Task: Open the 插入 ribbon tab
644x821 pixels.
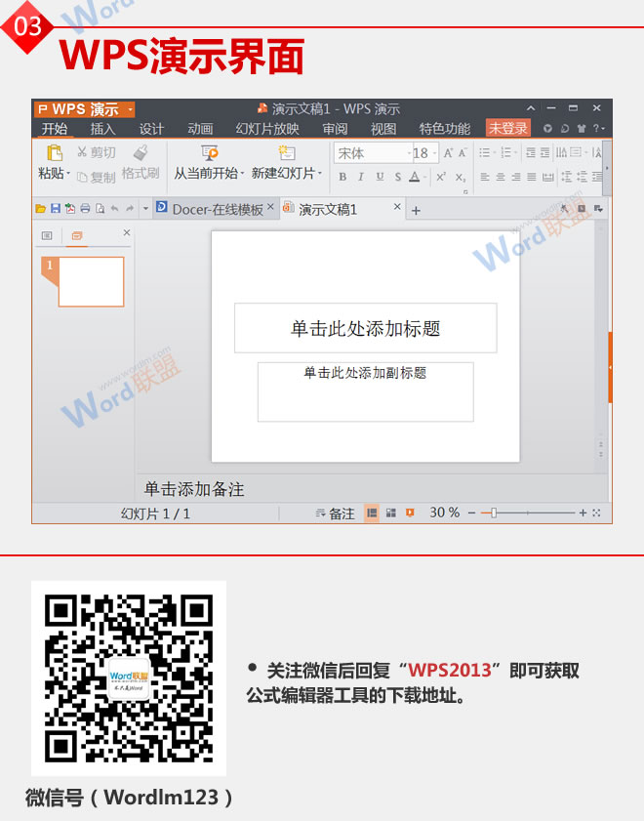Action: point(102,129)
